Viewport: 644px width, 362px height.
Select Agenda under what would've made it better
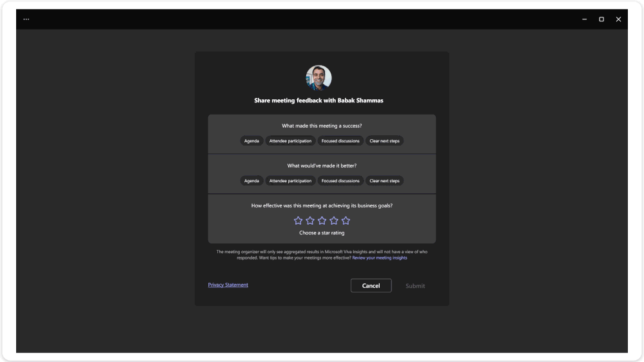pos(251,181)
